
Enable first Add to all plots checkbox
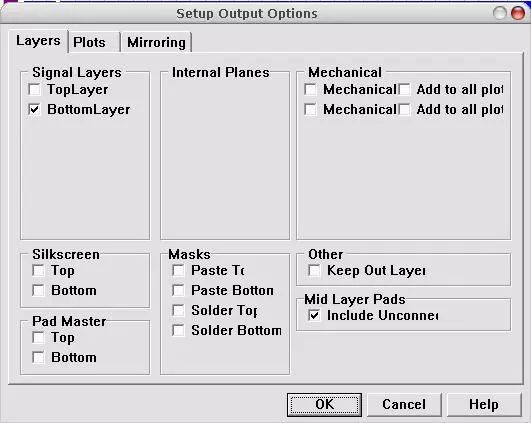coord(404,89)
